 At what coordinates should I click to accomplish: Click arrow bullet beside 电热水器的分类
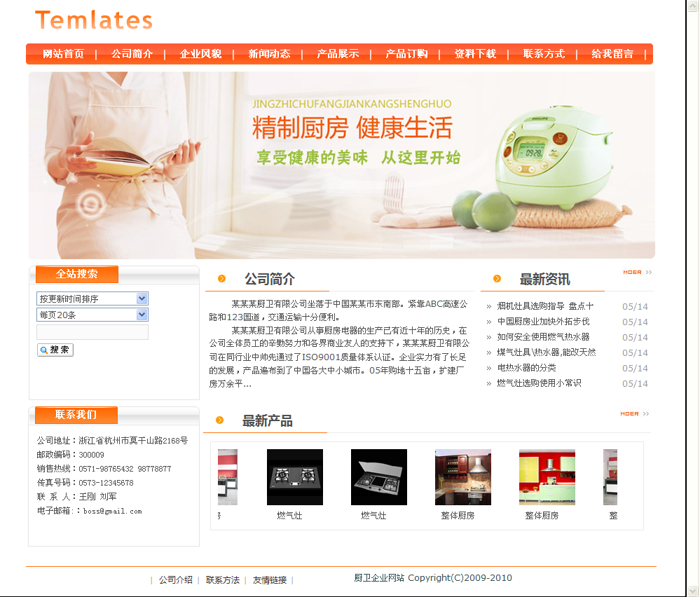(x=489, y=368)
